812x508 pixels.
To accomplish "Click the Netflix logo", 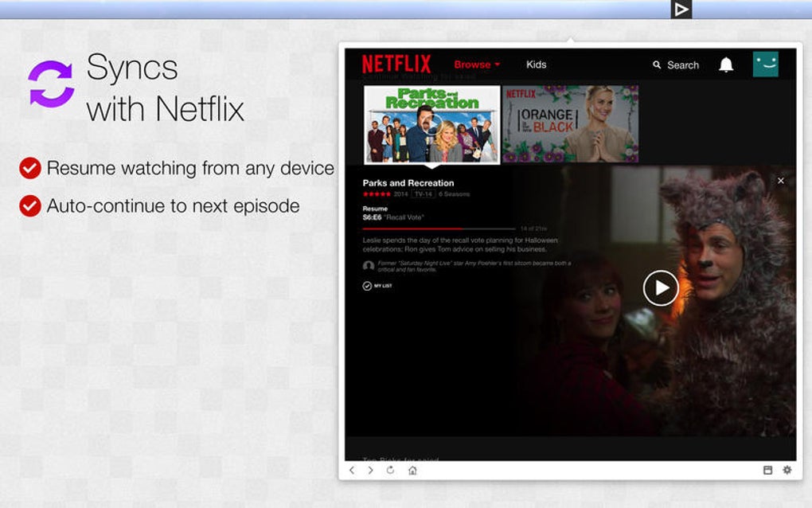I will [396, 64].
